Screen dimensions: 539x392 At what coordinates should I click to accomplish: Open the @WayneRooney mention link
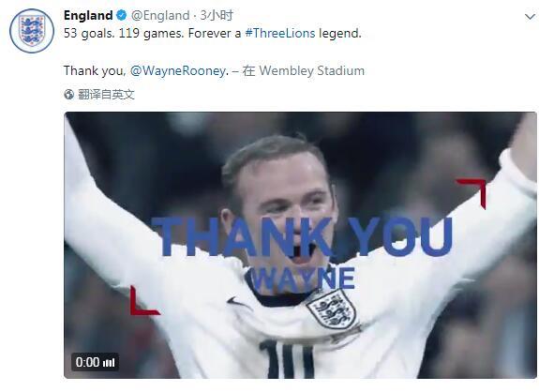179,71
